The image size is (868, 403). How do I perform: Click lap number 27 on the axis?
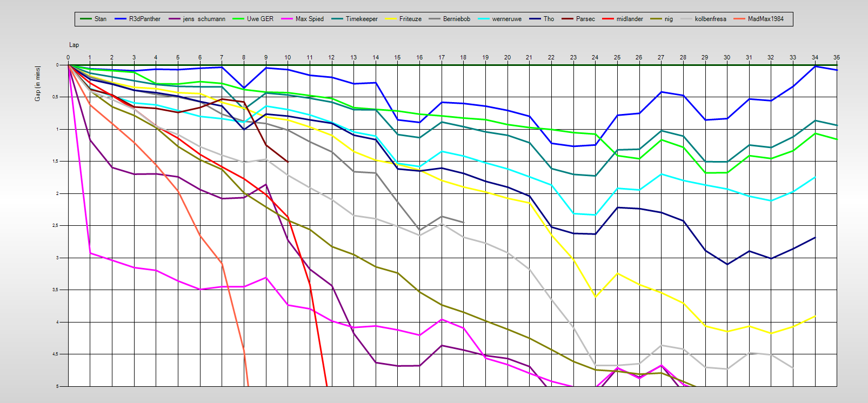pos(661,57)
